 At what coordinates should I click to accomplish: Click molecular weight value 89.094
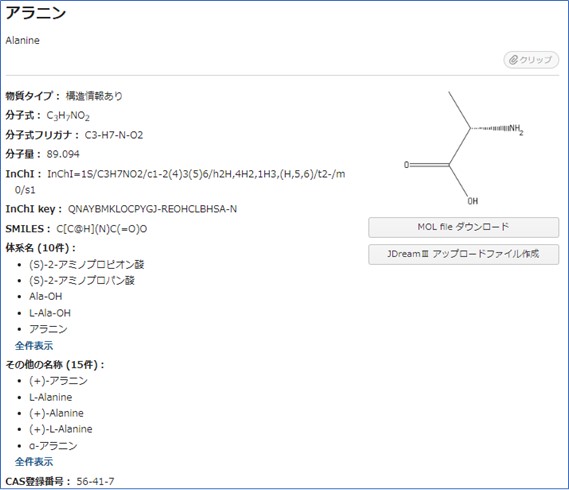pos(63,154)
